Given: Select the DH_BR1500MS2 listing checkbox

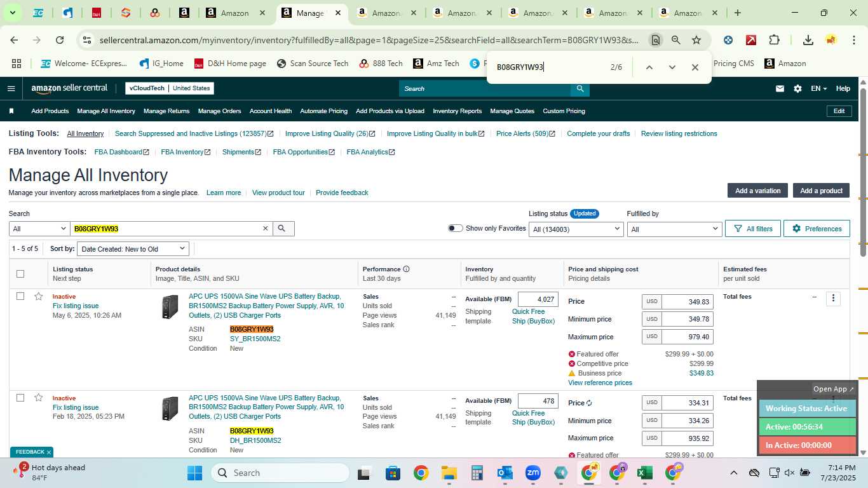Looking at the screenshot, I should [x=20, y=398].
